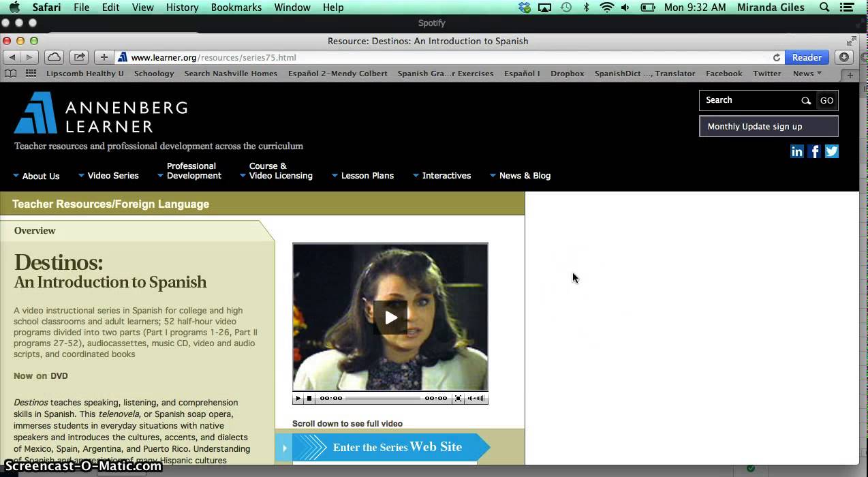
Task: Click the Reader button
Action: pyautogui.click(x=807, y=58)
